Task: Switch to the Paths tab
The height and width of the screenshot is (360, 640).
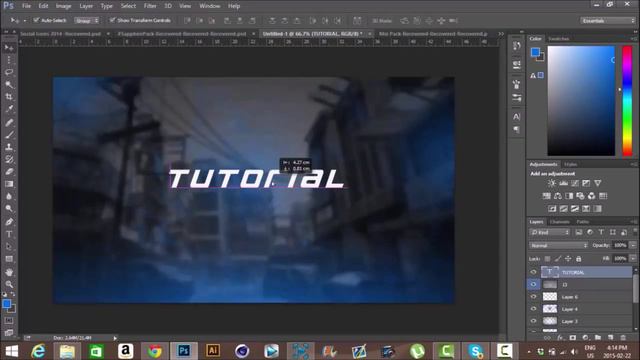Action: tap(582, 222)
